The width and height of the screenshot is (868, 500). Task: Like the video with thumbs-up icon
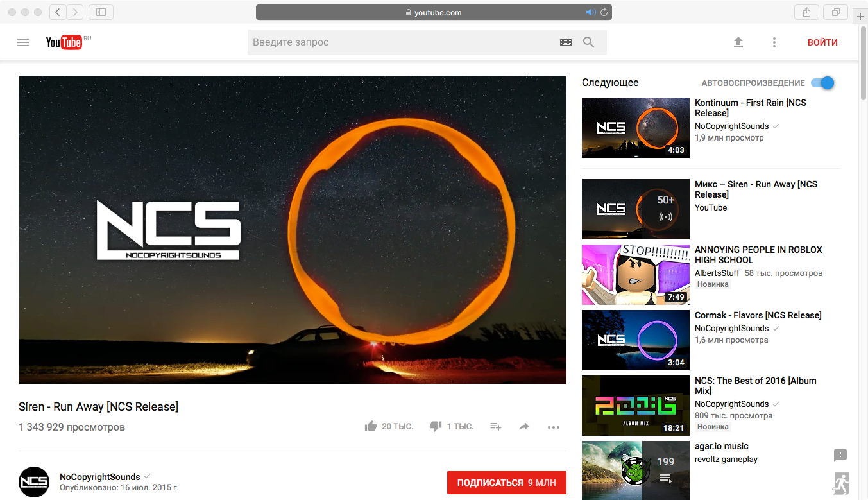[371, 426]
